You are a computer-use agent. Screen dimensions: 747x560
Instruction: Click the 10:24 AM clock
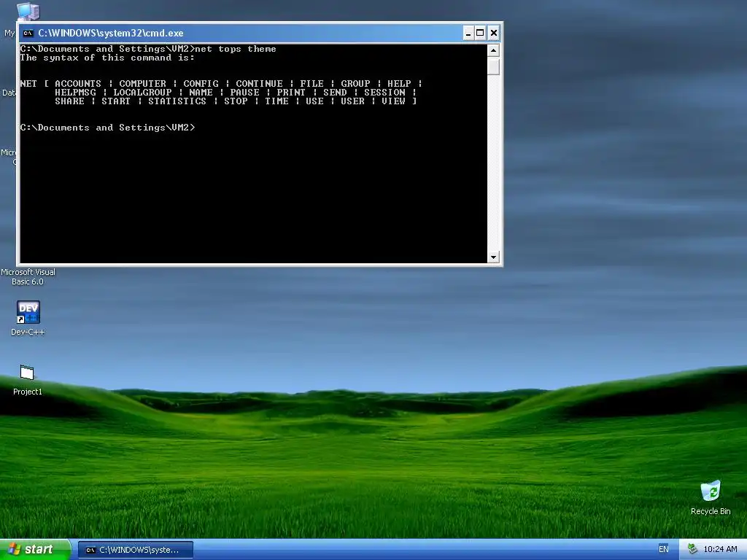pos(720,550)
